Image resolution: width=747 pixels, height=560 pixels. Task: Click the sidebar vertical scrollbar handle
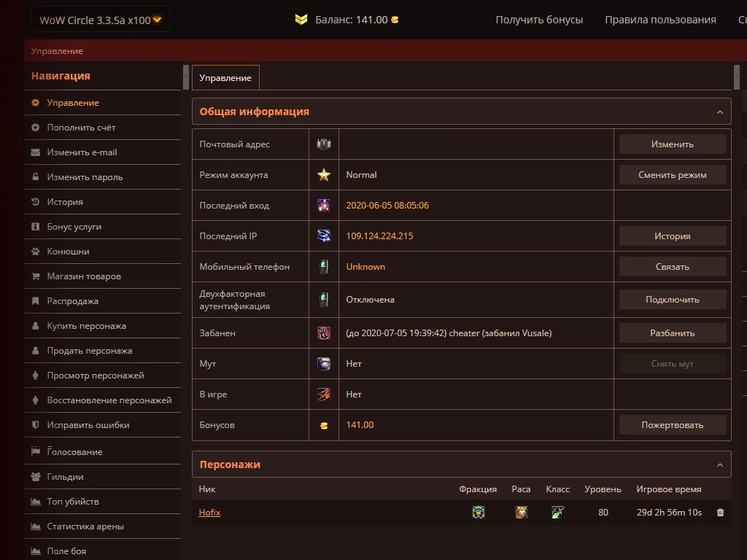185,77
